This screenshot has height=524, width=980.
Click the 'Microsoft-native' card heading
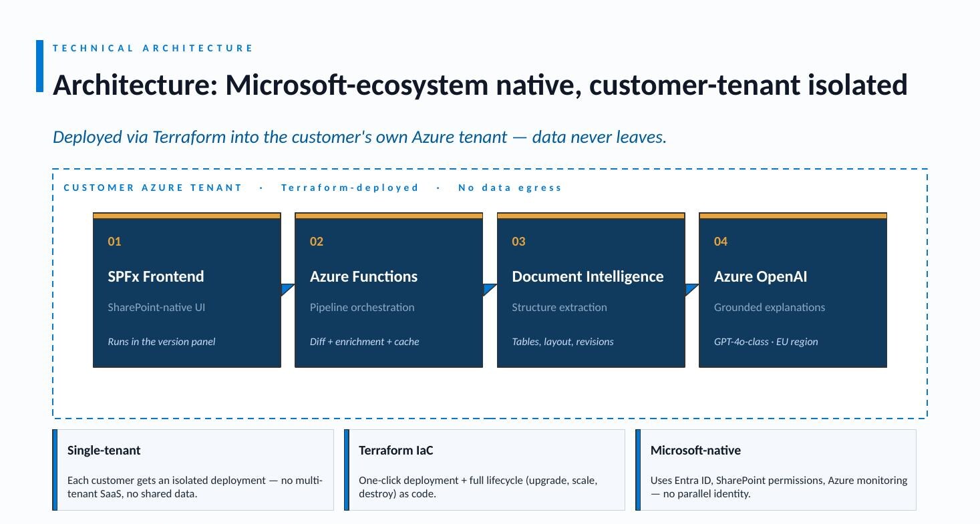tap(695, 450)
